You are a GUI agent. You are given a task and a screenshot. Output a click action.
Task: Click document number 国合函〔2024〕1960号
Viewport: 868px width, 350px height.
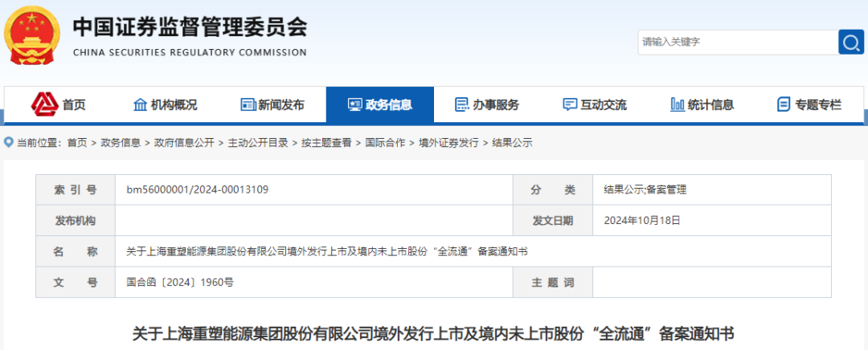180,283
